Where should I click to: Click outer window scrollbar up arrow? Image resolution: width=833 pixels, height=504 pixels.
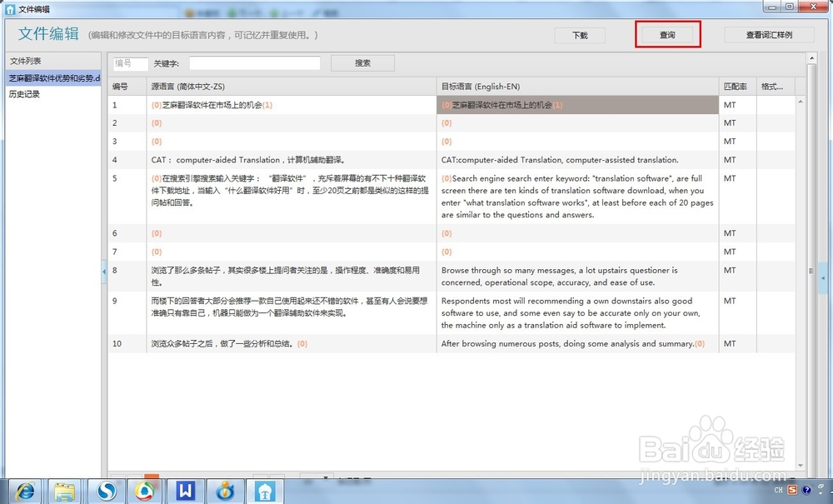tap(811, 57)
